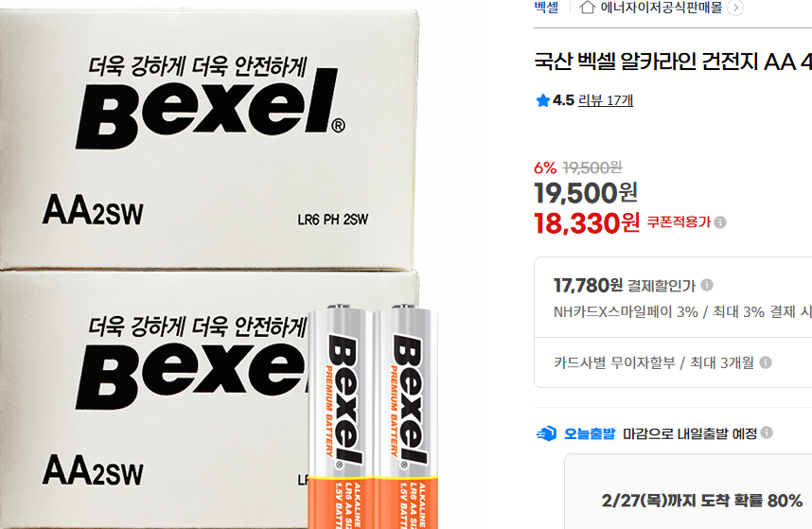This screenshot has width=812, height=529.
Task: Open the 결제할인가 info icon
Action: [707, 285]
